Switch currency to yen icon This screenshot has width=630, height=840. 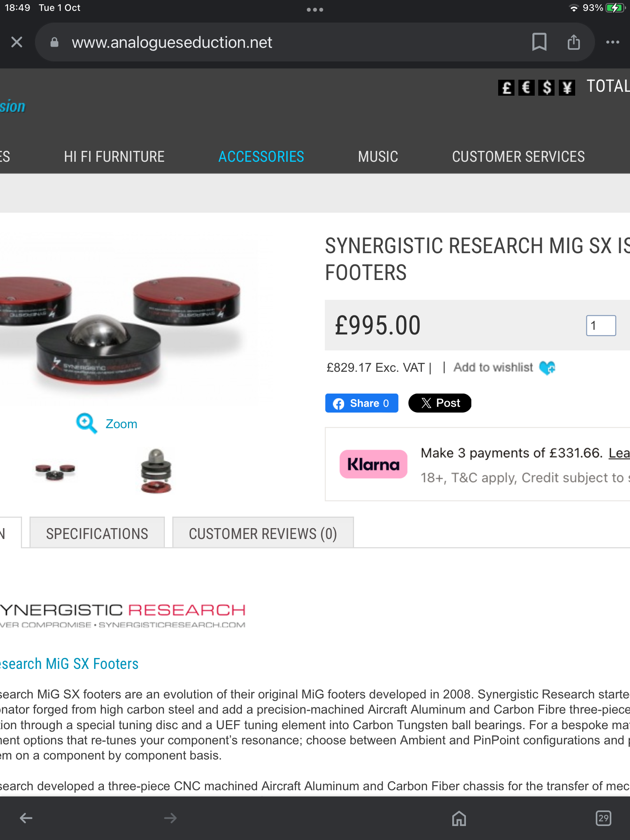coord(567,87)
